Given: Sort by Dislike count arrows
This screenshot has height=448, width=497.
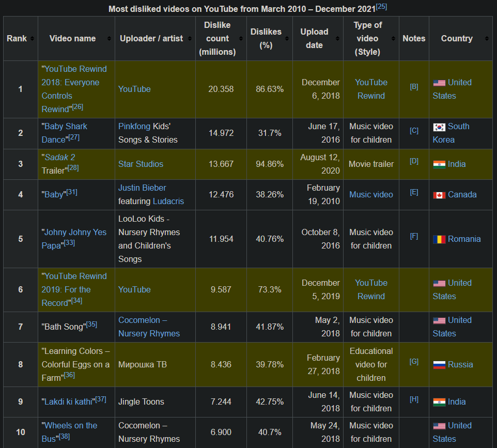Looking at the screenshot, I should pos(241,39).
